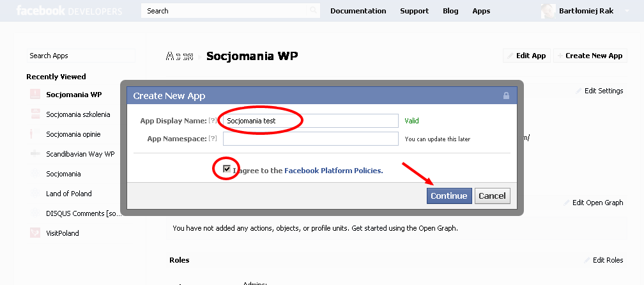The height and width of the screenshot is (285, 644).
Task: Click the green Valid status text
Action: 411,121
